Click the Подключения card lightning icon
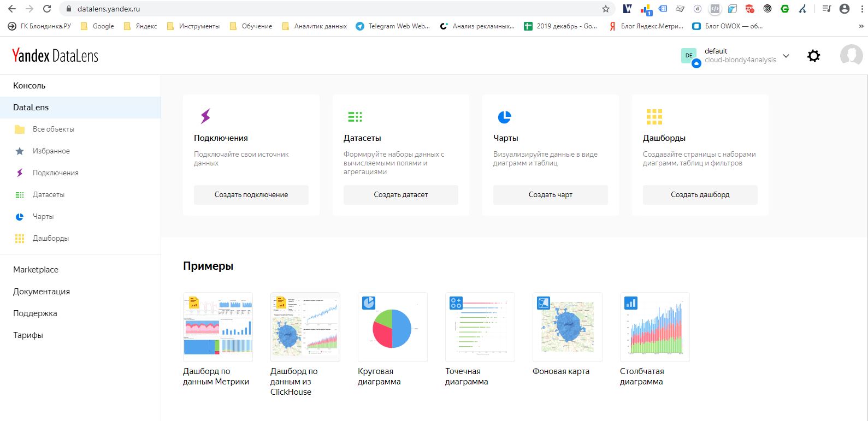Image resolution: width=868 pixels, height=421 pixels. (205, 116)
